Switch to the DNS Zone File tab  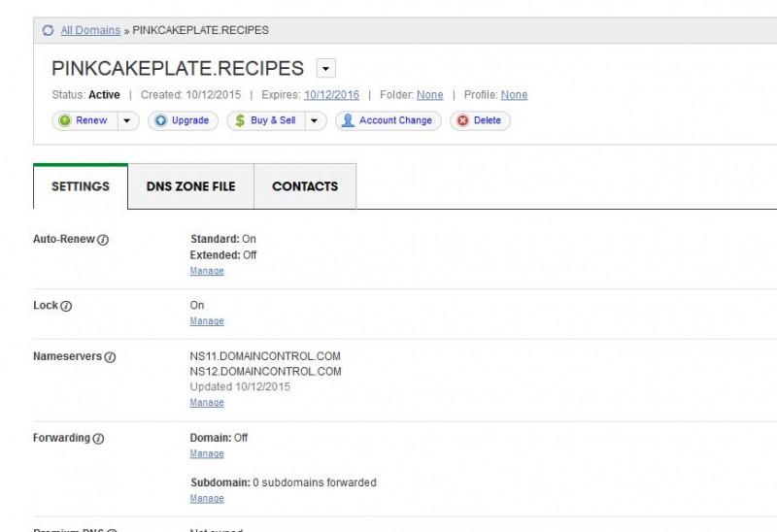tap(190, 186)
